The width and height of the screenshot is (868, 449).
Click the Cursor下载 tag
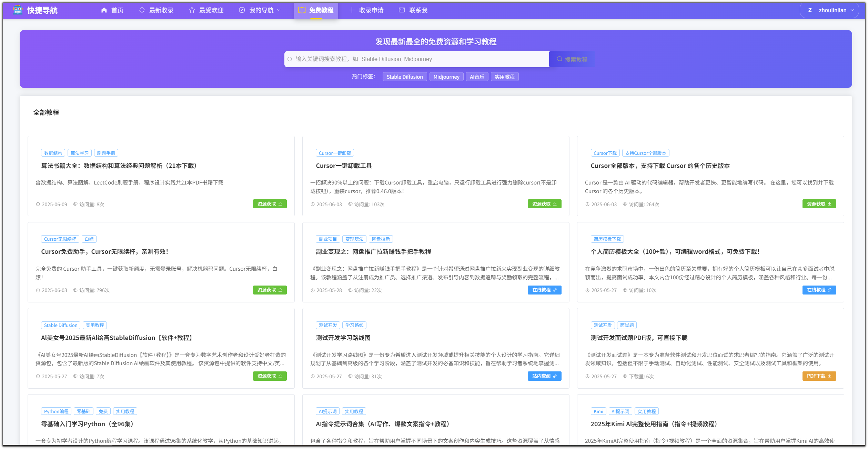(x=605, y=153)
